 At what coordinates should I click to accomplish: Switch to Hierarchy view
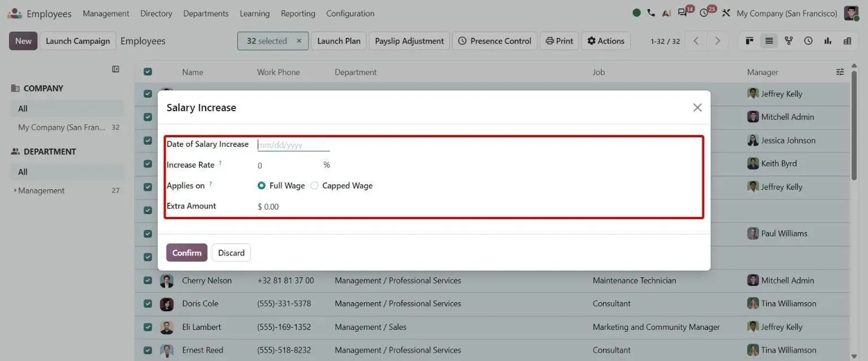[789, 41]
